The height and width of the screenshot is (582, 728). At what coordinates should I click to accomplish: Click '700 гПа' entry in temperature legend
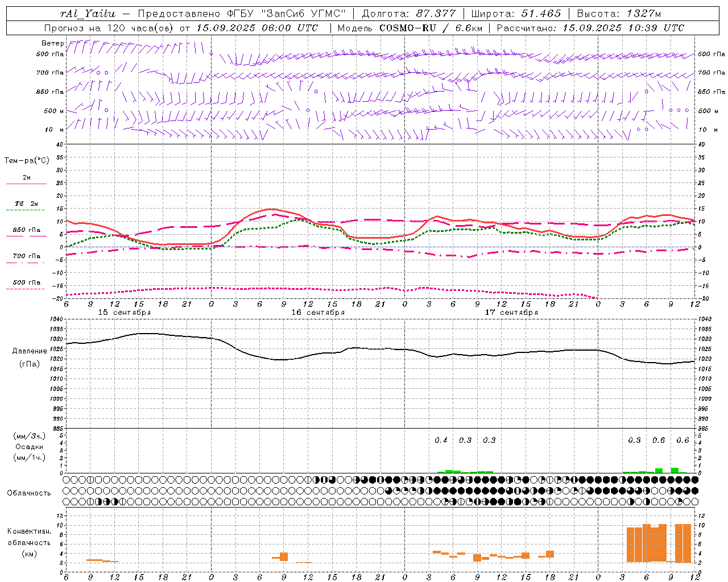click(27, 256)
